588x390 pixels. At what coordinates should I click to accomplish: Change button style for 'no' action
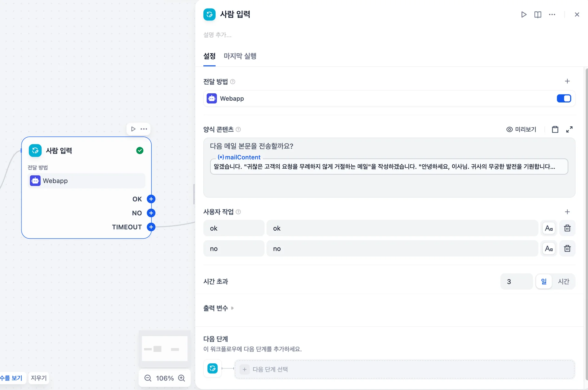(x=549, y=248)
